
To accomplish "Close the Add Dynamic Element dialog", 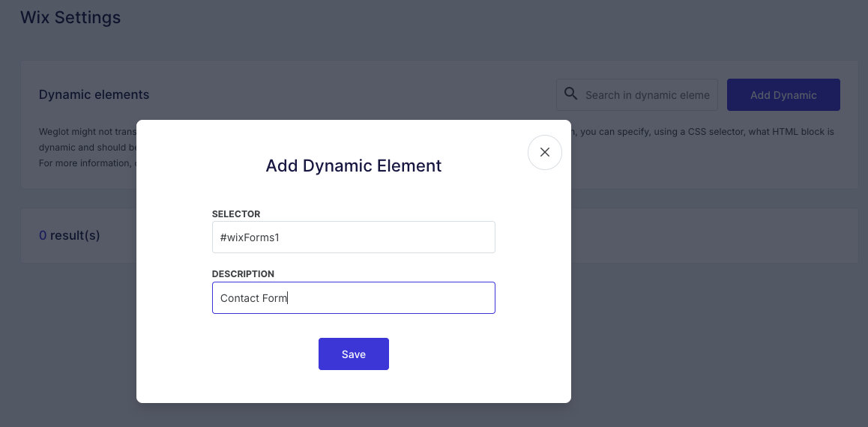I will (545, 152).
